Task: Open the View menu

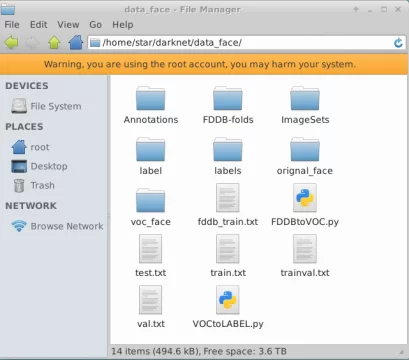Action: tap(68, 25)
